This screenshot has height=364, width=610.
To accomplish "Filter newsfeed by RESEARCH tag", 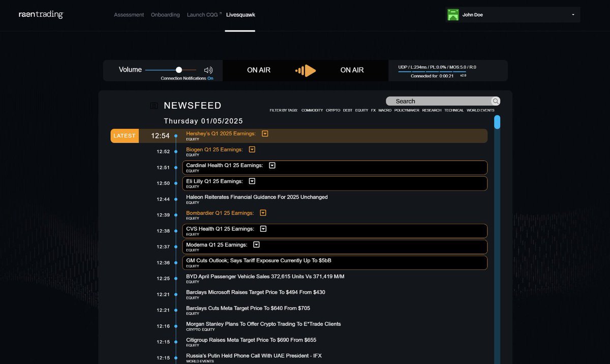I will (x=432, y=110).
